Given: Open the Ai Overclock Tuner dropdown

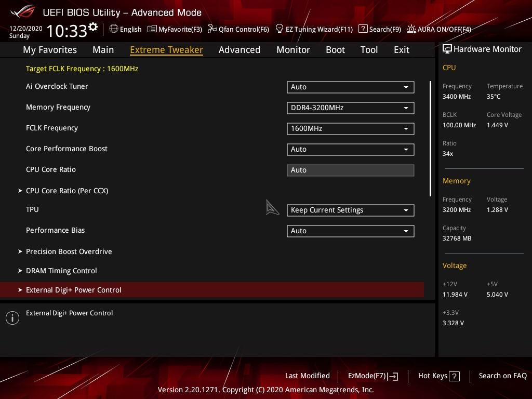Looking at the screenshot, I should point(351,87).
